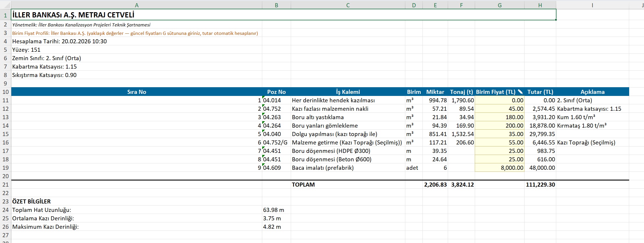Click the İş Kalemi table header
Image resolution: width=644 pixels, height=243 pixels.
348,92
